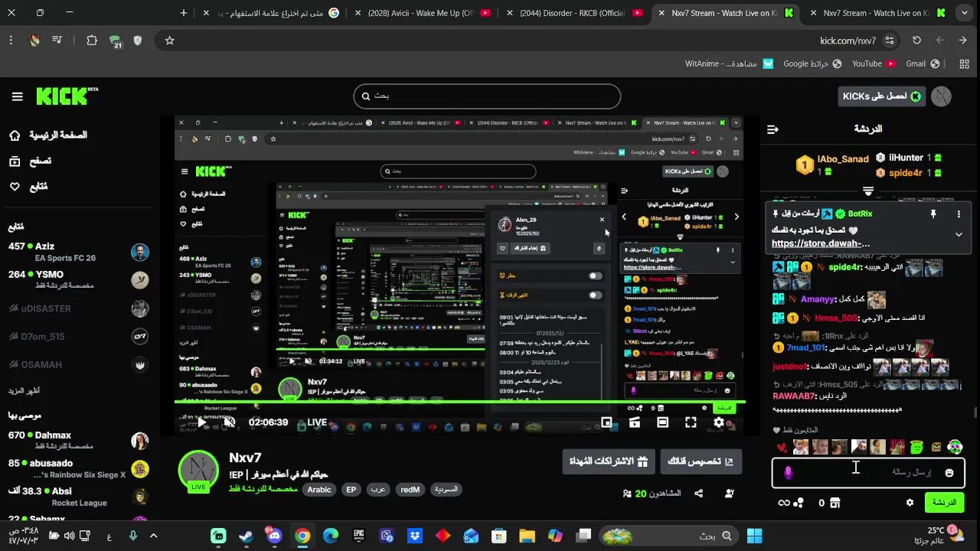Open the Gmail bookmark
The width and height of the screenshot is (980, 551).
point(923,64)
